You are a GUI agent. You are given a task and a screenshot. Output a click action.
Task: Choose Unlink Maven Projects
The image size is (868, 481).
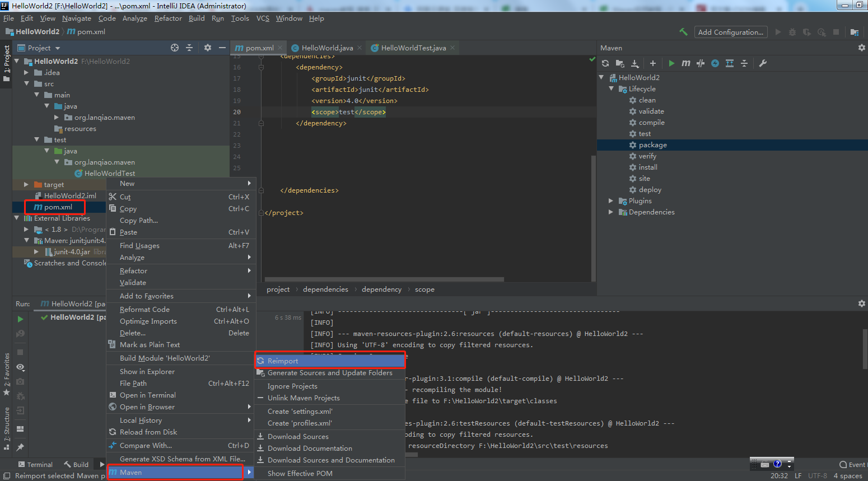coord(330,398)
